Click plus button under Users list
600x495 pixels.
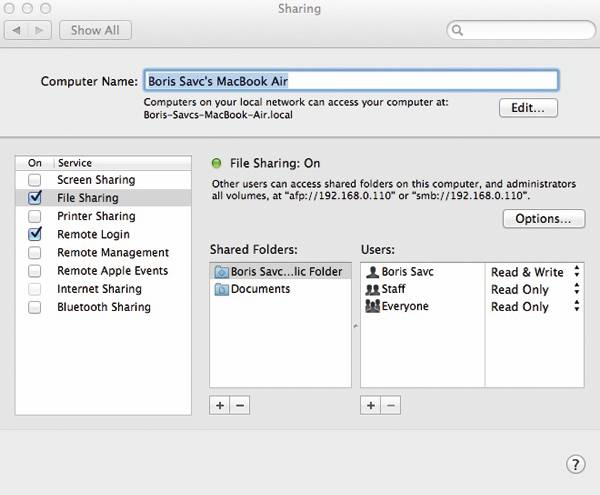pyautogui.click(x=370, y=405)
